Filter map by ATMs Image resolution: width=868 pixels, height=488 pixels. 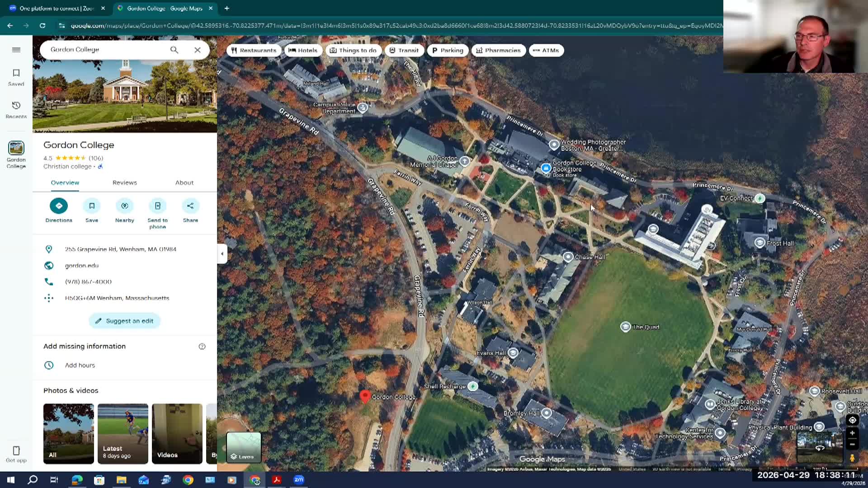(546, 50)
